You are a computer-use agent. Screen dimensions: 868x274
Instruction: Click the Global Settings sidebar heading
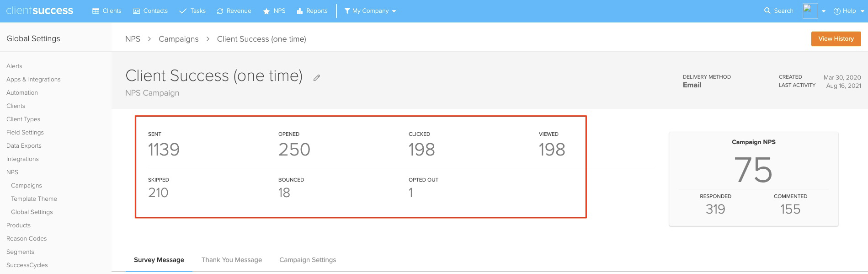(x=33, y=38)
